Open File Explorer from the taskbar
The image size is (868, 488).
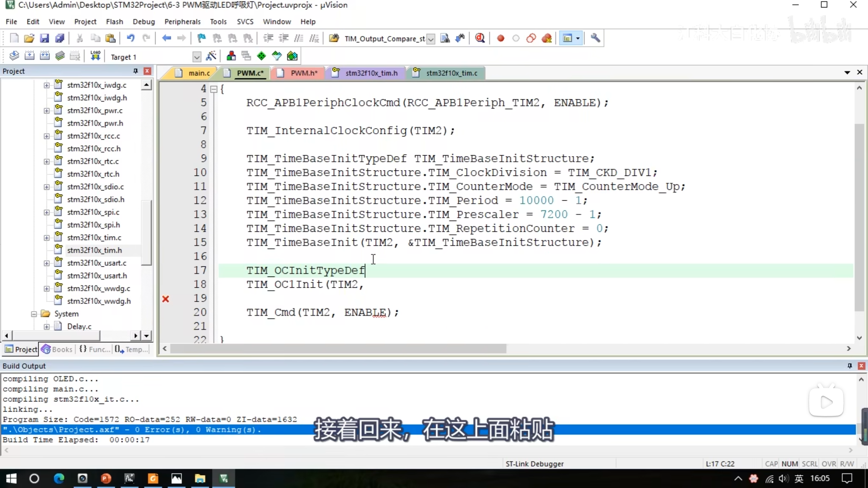[200, 479]
